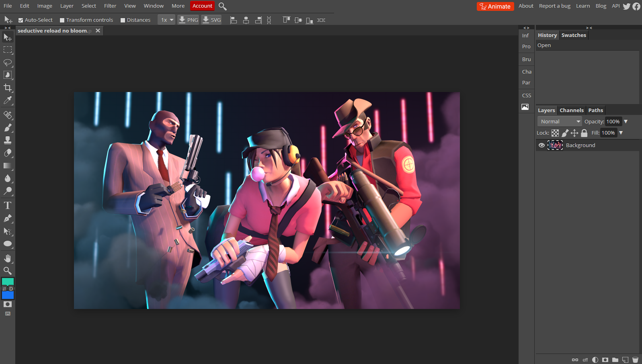The image size is (642, 364).
Task: Select the Eraser tool
Action: coord(8,153)
